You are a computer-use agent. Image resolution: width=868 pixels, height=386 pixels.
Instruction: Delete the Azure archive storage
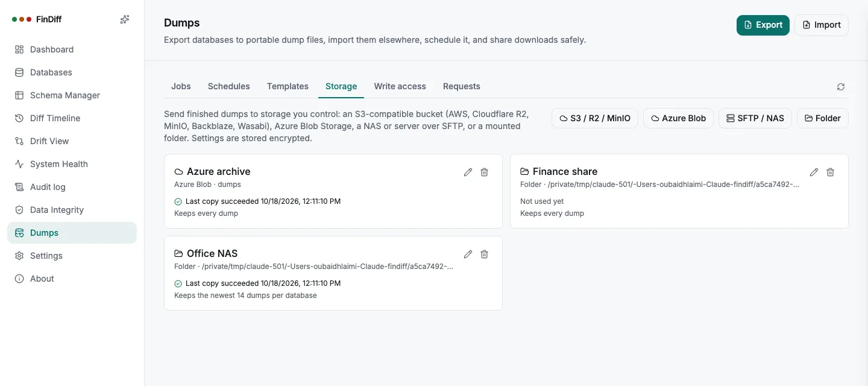[x=484, y=172]
